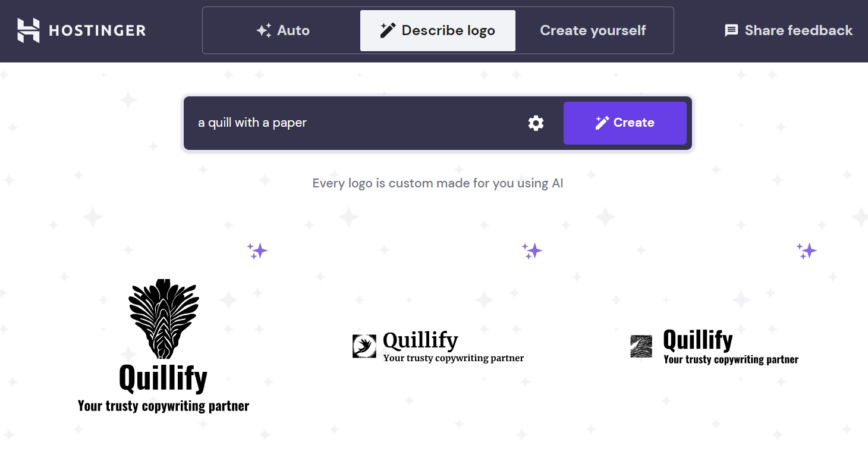Click the HOSTINGER wordmark text
This screenshot has height=451, width=868.
coord(97,31)
